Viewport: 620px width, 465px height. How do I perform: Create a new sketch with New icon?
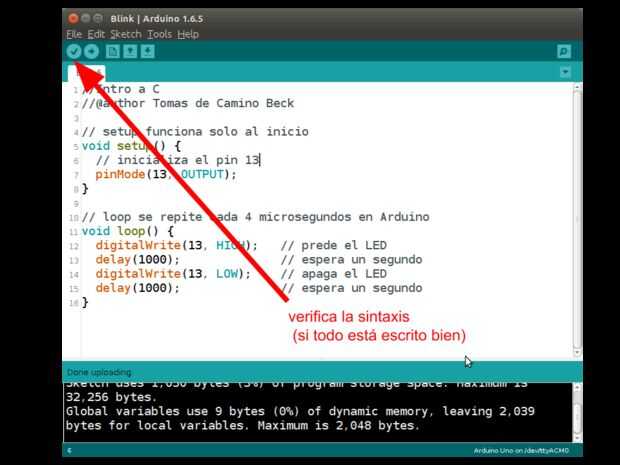[x=113, y=51]
